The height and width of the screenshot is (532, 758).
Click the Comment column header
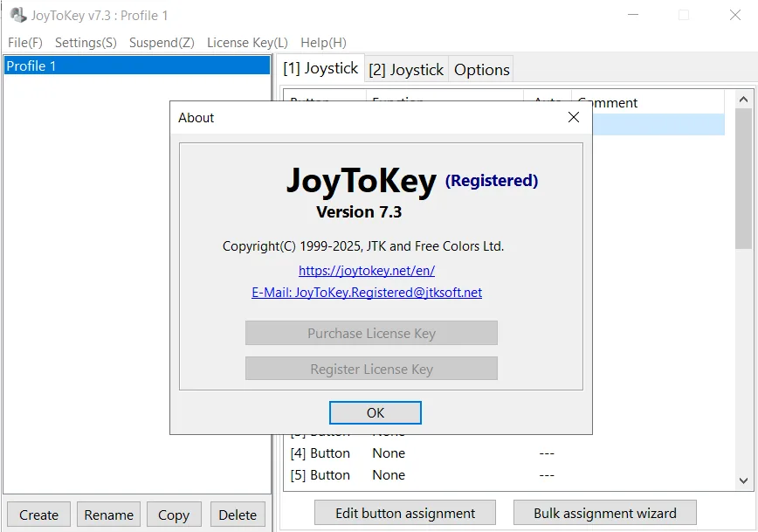pos(648,102)
